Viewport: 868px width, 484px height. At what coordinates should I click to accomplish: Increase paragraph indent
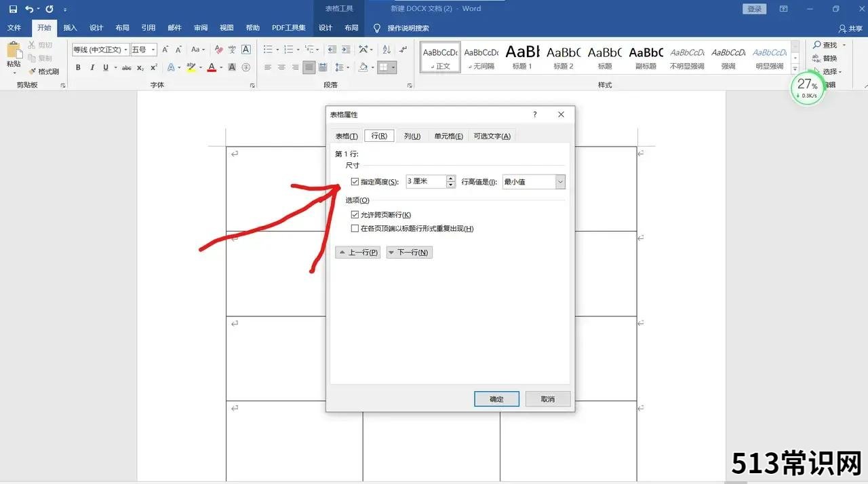346,50
